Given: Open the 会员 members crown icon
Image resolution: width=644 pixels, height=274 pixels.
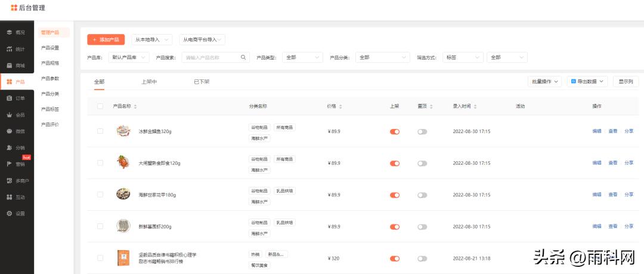Looking at the screenshot, I should click(10, 115).
